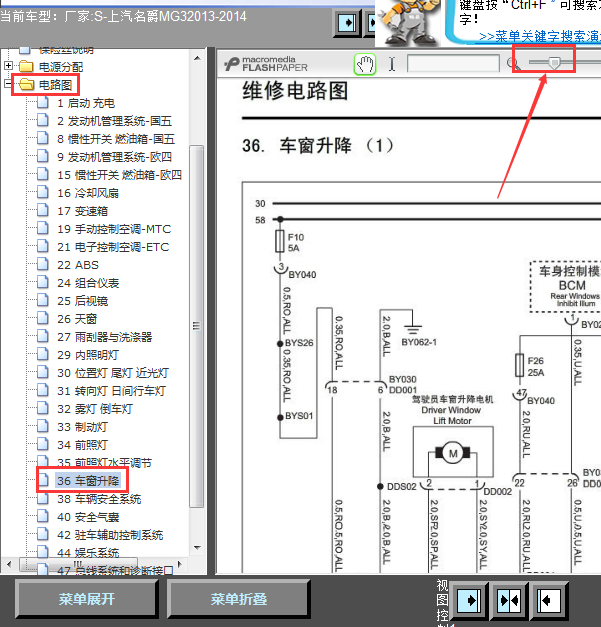
Task: Click the mechanic mascot image
Action: coord(407,22)
